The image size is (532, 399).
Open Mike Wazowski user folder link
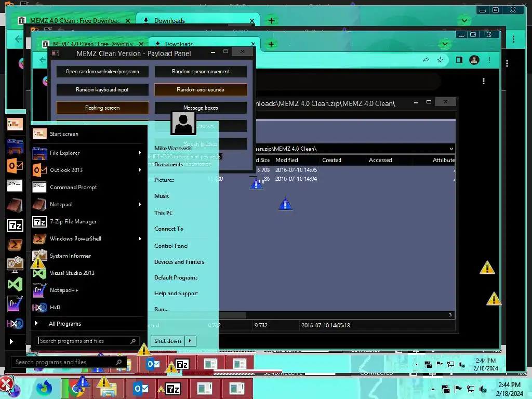pyautogui.click(x=173, y=148)
